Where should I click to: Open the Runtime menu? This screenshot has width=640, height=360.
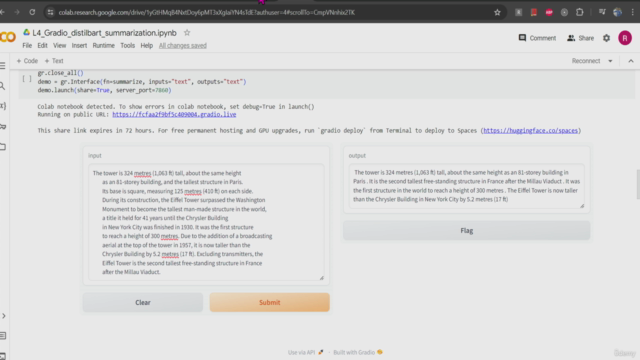click(103, 45)
